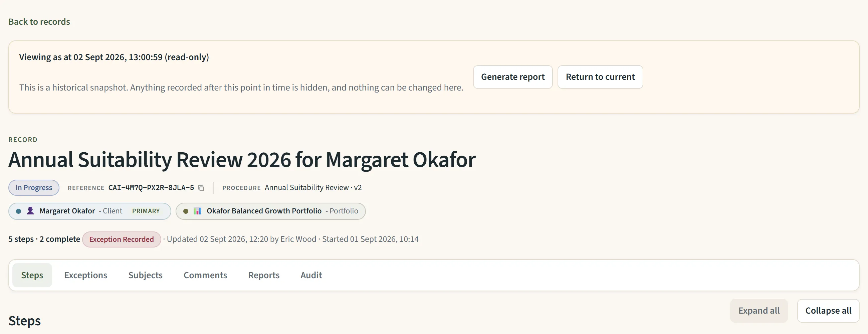Switch to the Steps tab

(32, 275)
